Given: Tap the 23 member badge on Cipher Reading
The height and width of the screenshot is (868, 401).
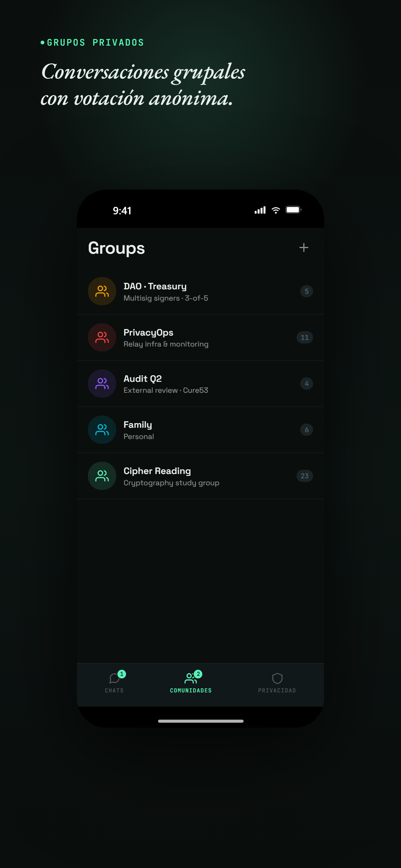Looking at the screenshot, I should coord(305,476).
